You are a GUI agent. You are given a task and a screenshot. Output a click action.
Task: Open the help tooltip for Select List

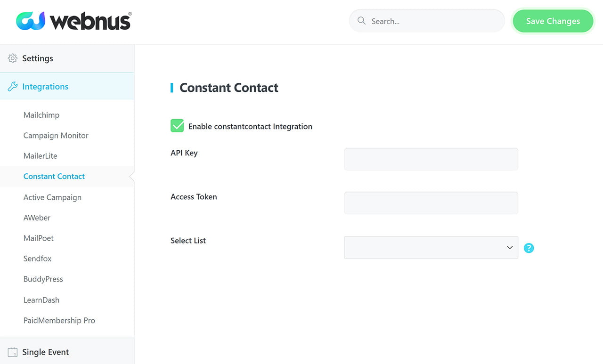point(529,248)
